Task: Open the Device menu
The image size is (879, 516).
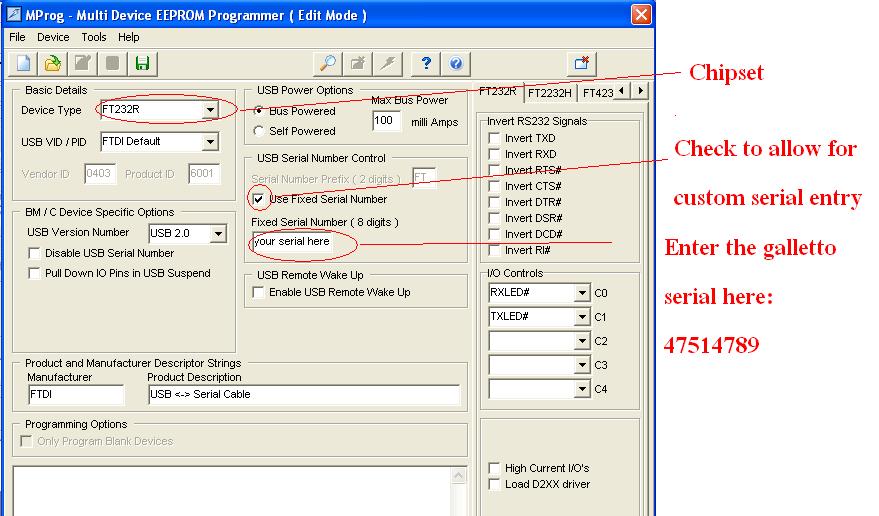Action: [x=53, y=37]
